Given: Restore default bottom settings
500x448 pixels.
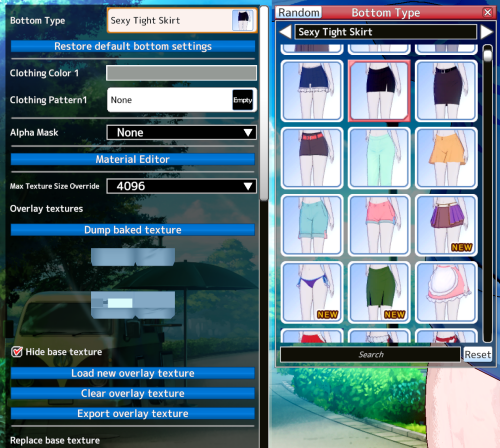Looking at the screenshot, I should (x=133, y=46).
